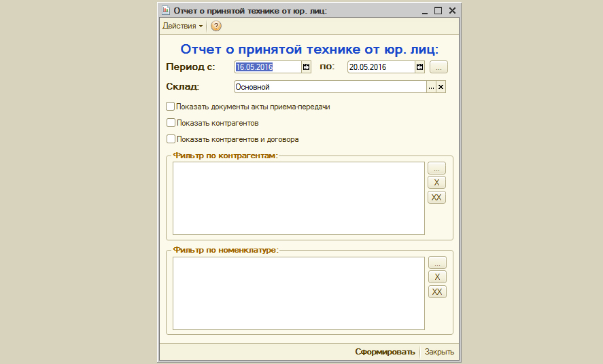Remove selected contractor with X button
Image resolution: width=603 pixels, height=364 pixels.
pos(436,183)
